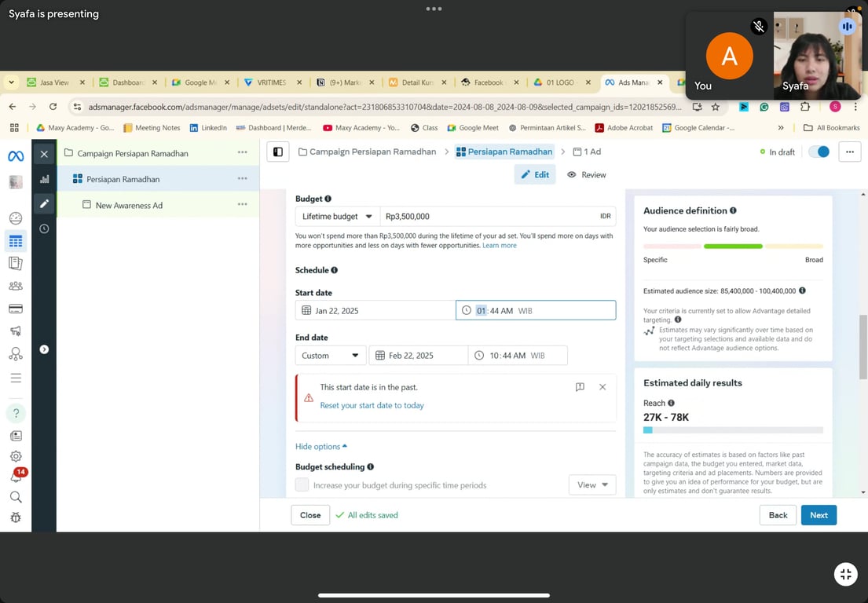Click the Next button
The height and width of the screenshot is (603, 868).
[819, 515]
